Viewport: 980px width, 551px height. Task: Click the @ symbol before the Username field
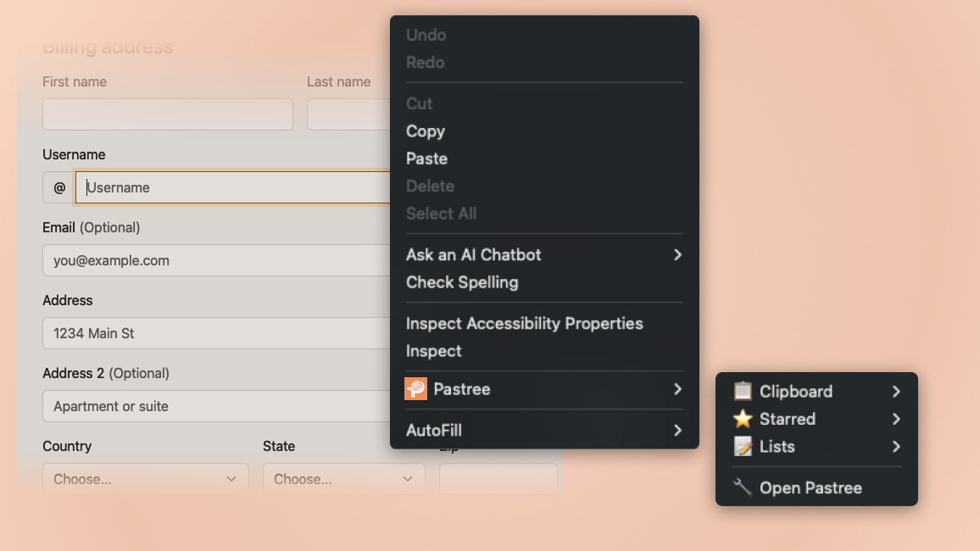click(57, 186)
